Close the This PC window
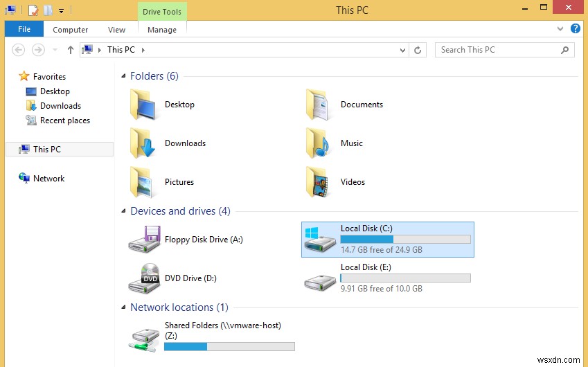The width and height of the screenshot is (588, 367). point(569,7)
